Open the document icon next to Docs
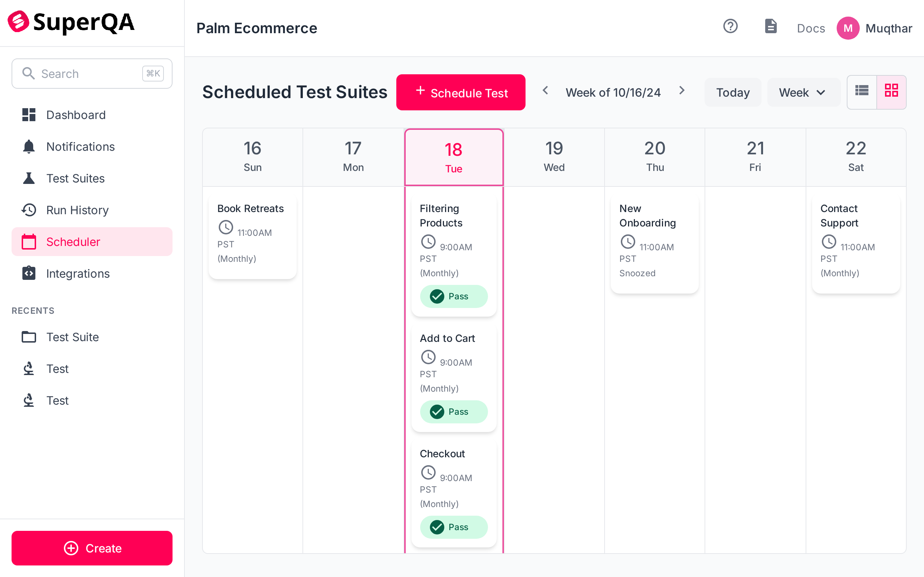 tap(771, 26)
